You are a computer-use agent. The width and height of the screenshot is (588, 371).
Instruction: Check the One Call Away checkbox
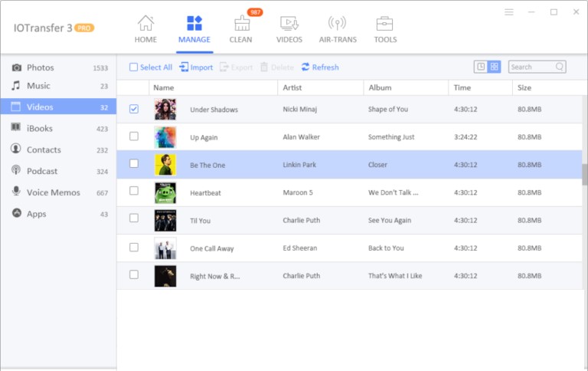[134, 248]
